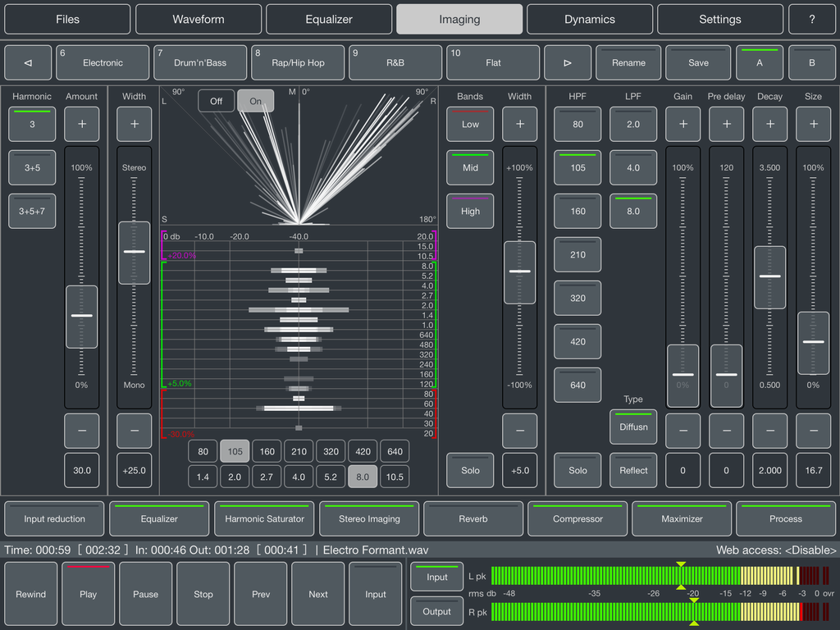This screenshot has width=840, height=630.
Task: Select the 3+5+7 harmonic option
Action: [32, 211]
